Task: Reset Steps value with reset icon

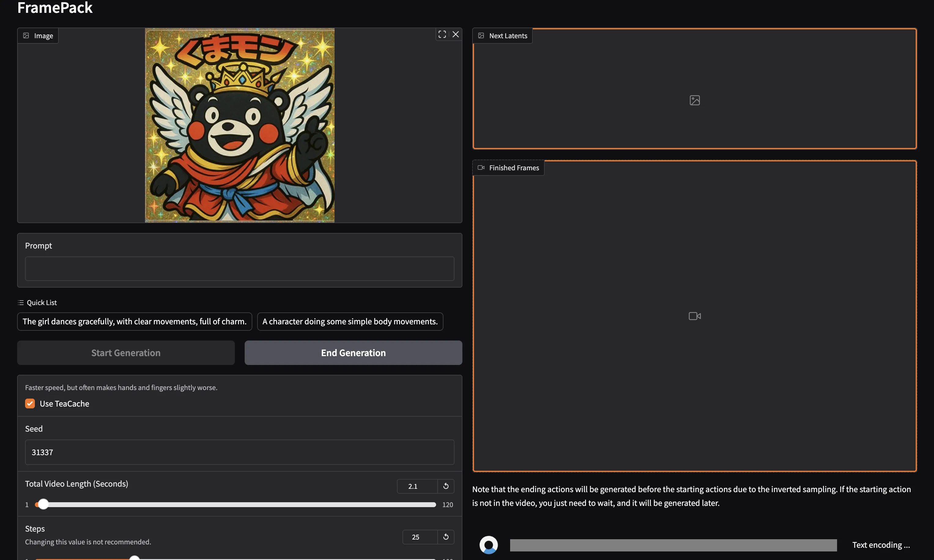Action: tap(446, 536)
